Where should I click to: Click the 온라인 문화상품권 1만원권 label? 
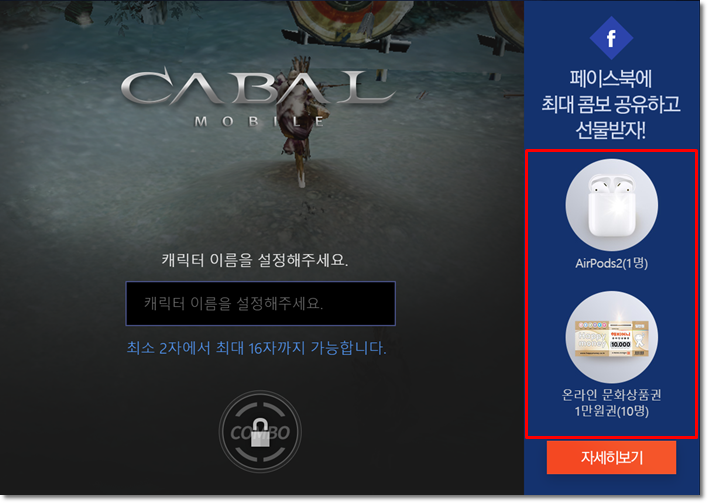click(x=611, y=403)
